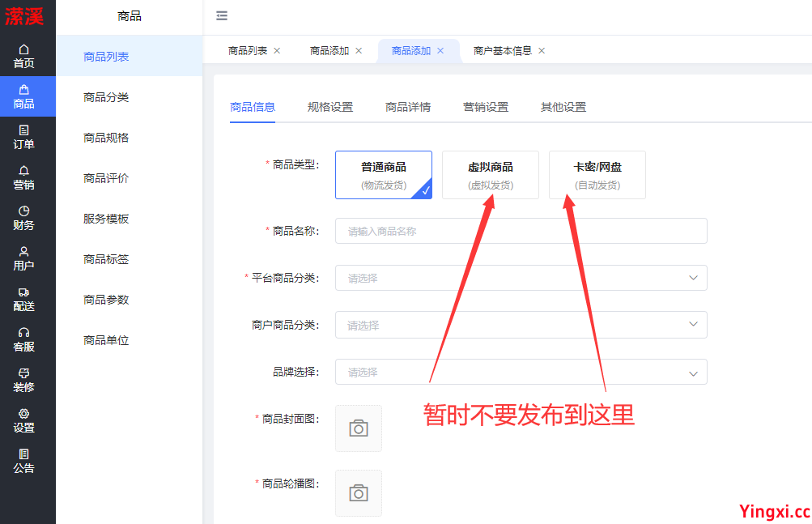812x524 pixels.
Task: Open the 平台商品分类 dropdown
Action: (x=521, y=277)
